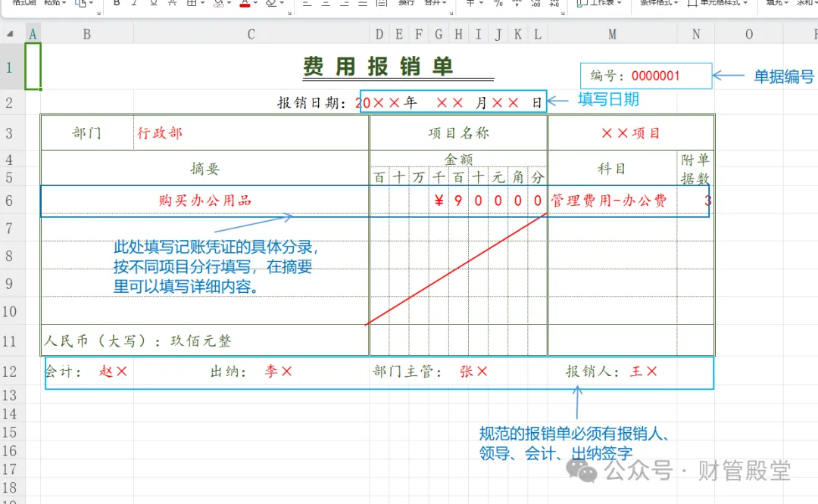Click the 角 amount column heading
The height and width of the screenshot is (504, 818).
tap(517, 177)
